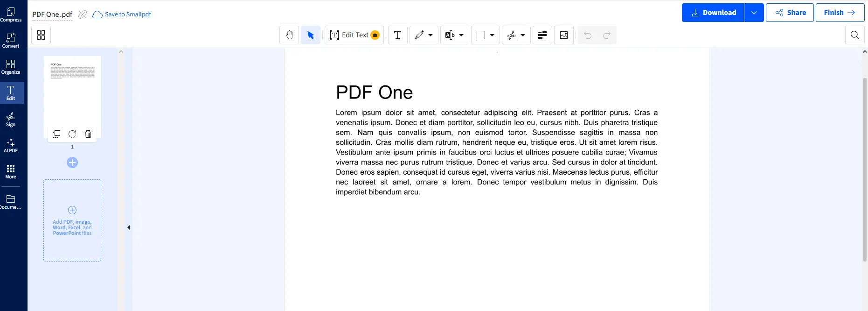
Task: Open the Compress tool in sidebar
Action: pos(11,14)
